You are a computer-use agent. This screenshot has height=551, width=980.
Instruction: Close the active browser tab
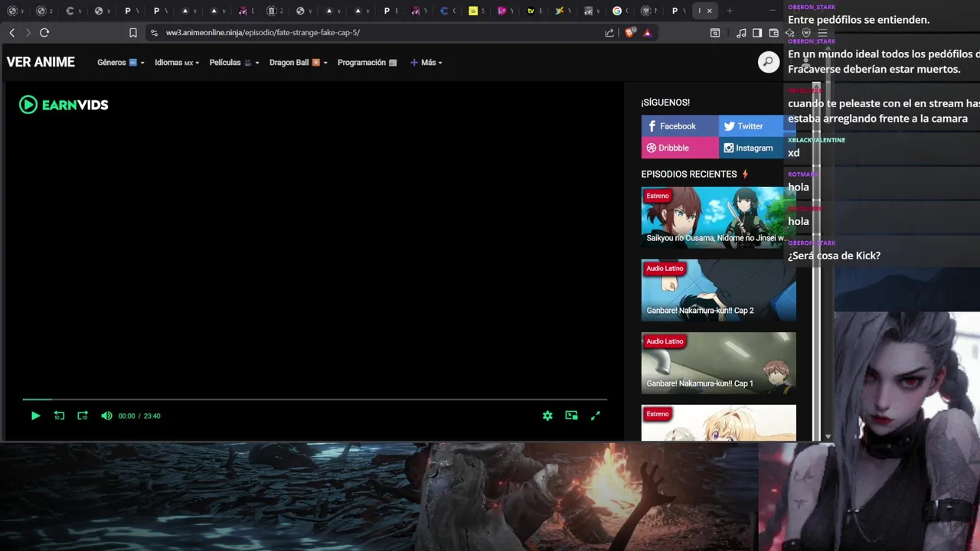(x=709, y=11)
